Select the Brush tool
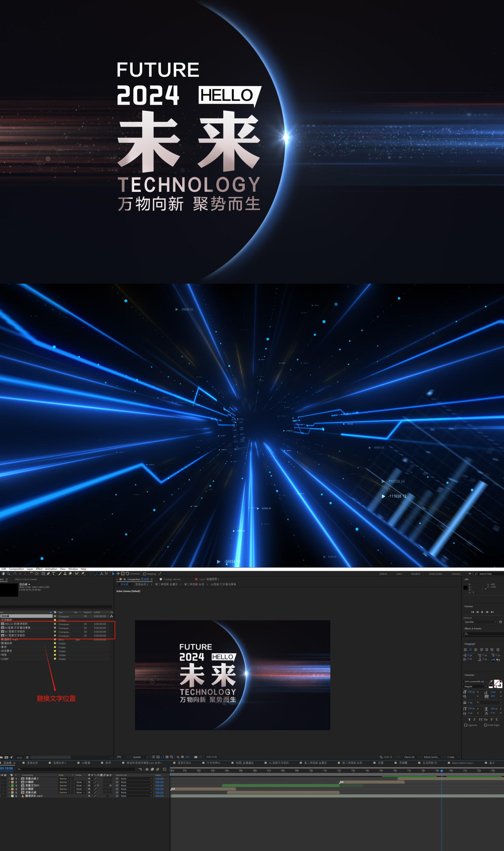 pos(60,574)
